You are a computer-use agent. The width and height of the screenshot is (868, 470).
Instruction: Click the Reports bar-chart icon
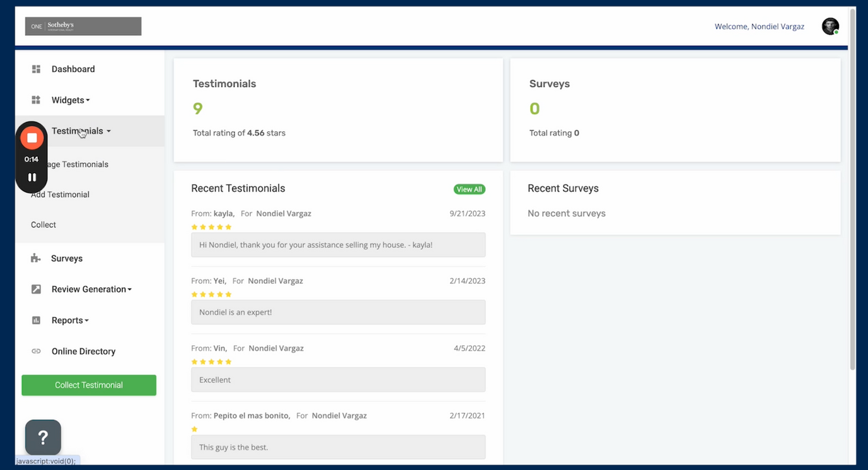pyautogui.click(x=36, y=320)
